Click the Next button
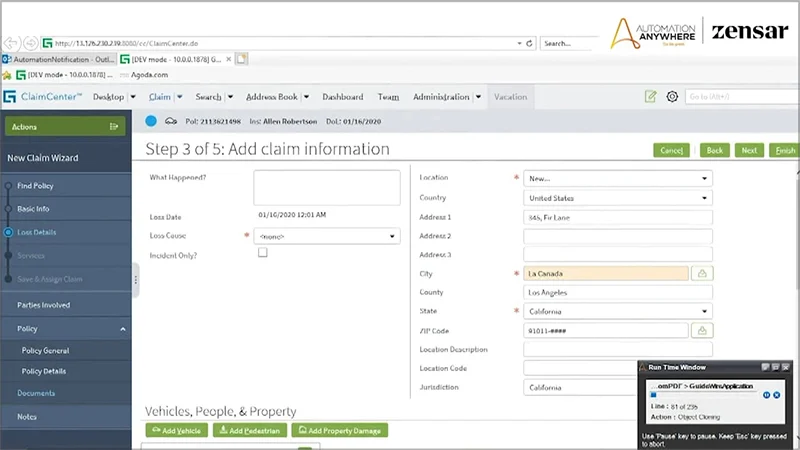This screenshot has height=450, width=800. point(749,150)
